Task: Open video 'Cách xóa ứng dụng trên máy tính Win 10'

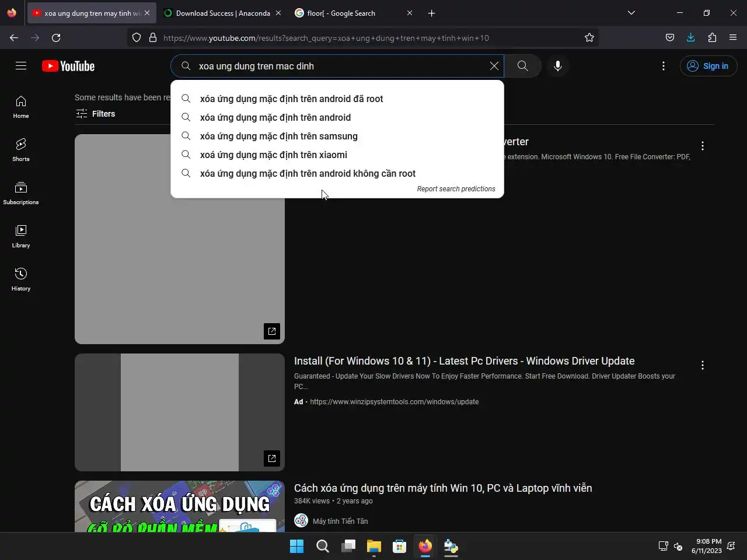Action: tap(443, 488)
